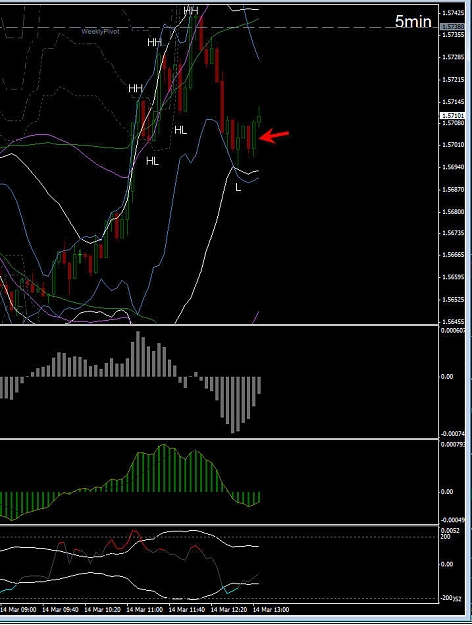
Task: Select the 1.57215 price level
Action: (453, 80)
